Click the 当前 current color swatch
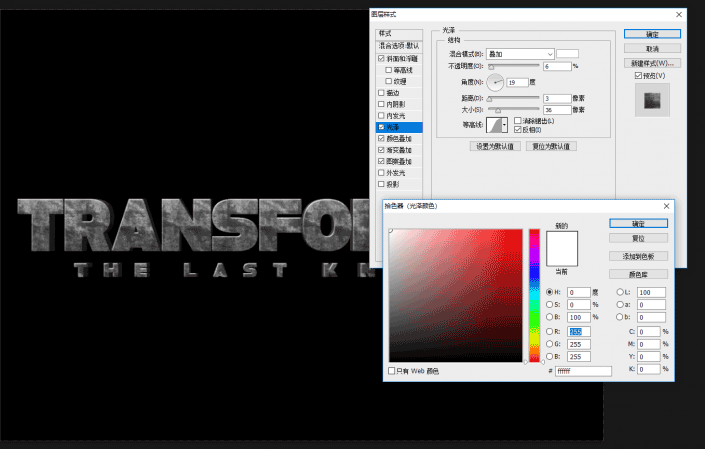 pos(562,257)
